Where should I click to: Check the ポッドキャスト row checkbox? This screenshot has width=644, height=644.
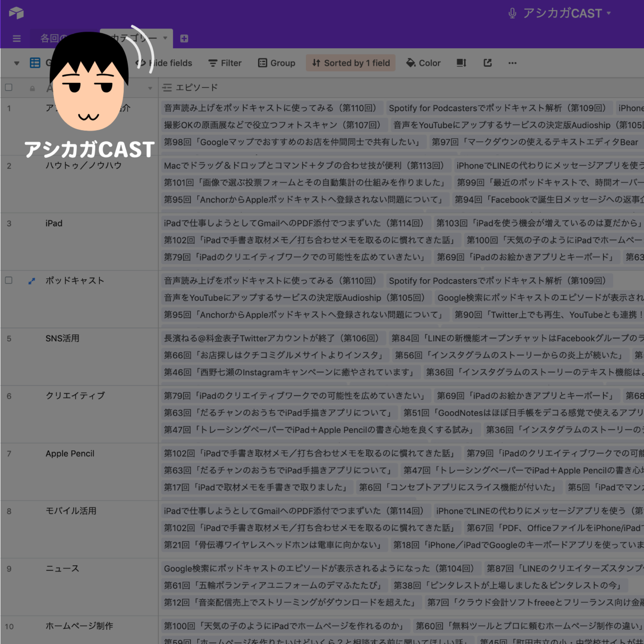(9, 280)
